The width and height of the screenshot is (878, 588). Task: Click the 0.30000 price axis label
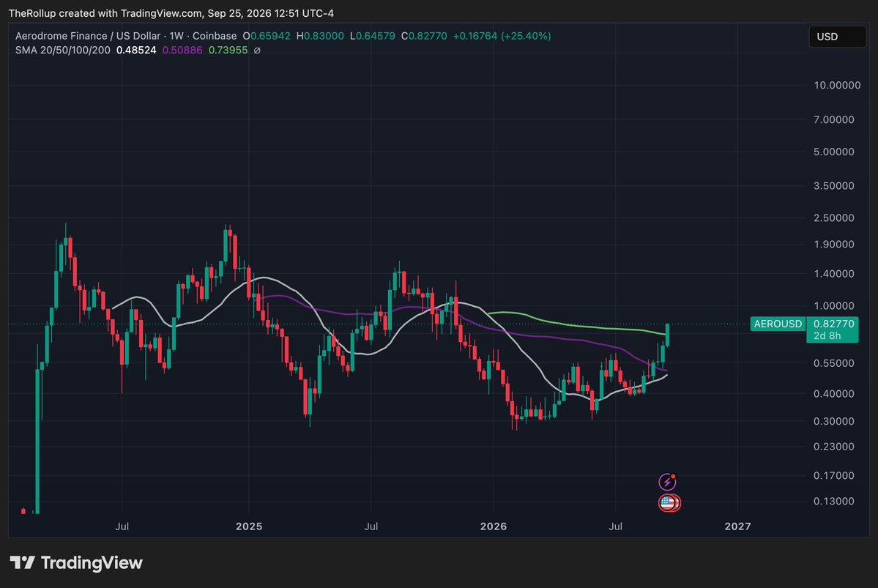click(834, 421)
